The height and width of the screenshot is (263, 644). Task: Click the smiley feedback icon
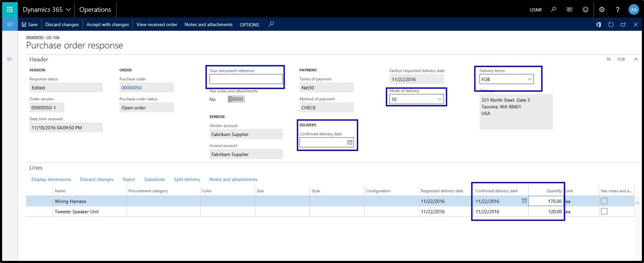pos(585,9)
